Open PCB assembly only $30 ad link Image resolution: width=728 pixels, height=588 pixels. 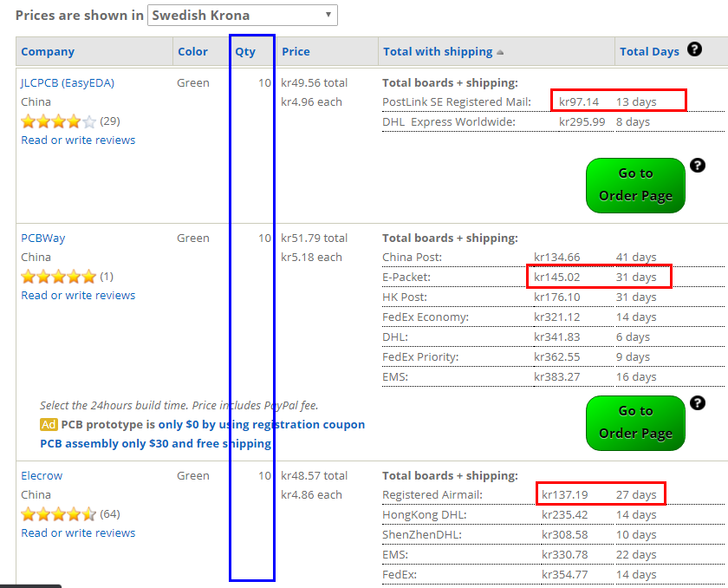(155, 443)
